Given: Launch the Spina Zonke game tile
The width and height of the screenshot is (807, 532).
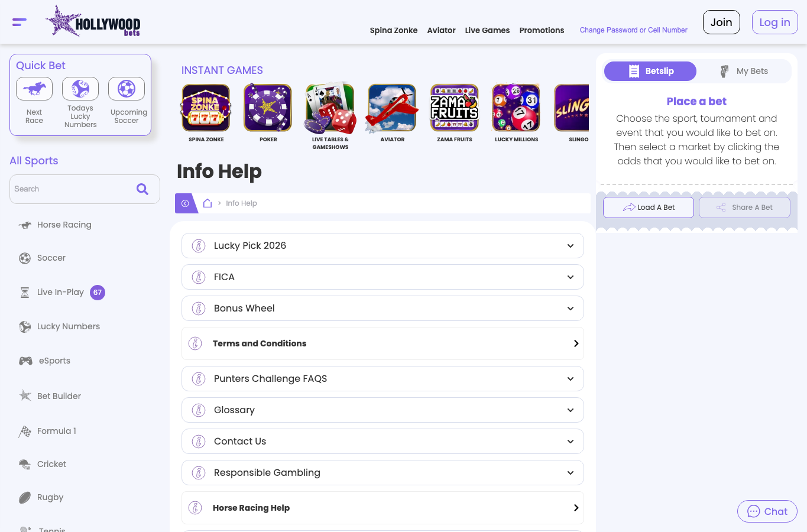Looking at the screenshot, I should coord(206,108).
